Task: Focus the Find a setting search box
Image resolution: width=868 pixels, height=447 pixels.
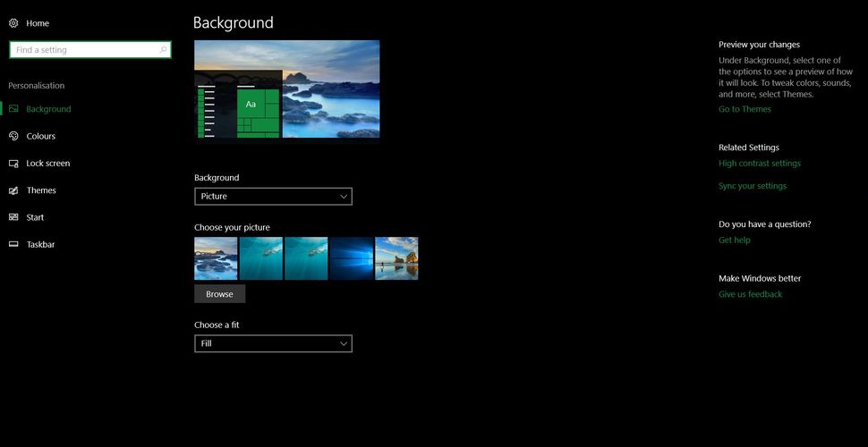Action: point(90,50)
